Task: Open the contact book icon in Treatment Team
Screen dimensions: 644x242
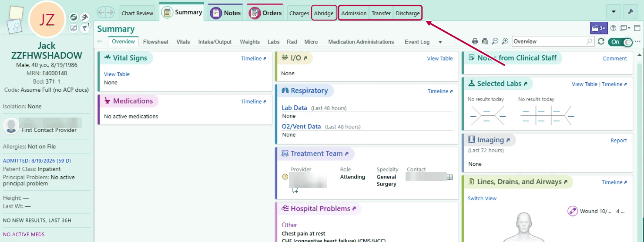Action: click(x=450, y=177)
